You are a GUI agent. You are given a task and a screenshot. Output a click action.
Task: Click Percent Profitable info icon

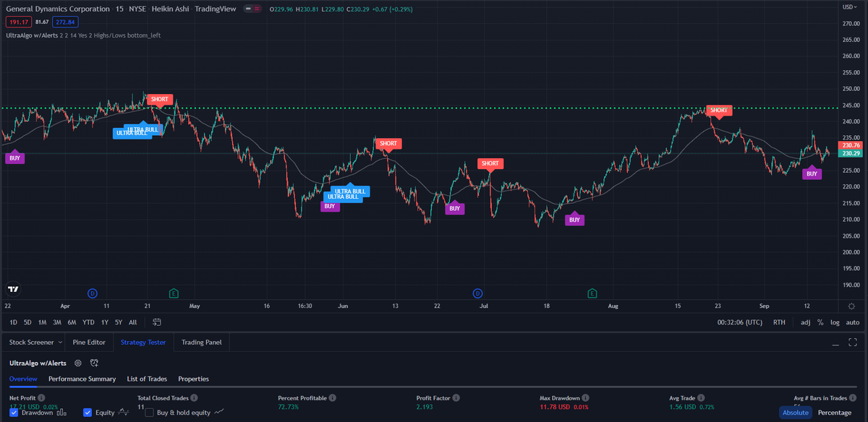pos(331,398)
